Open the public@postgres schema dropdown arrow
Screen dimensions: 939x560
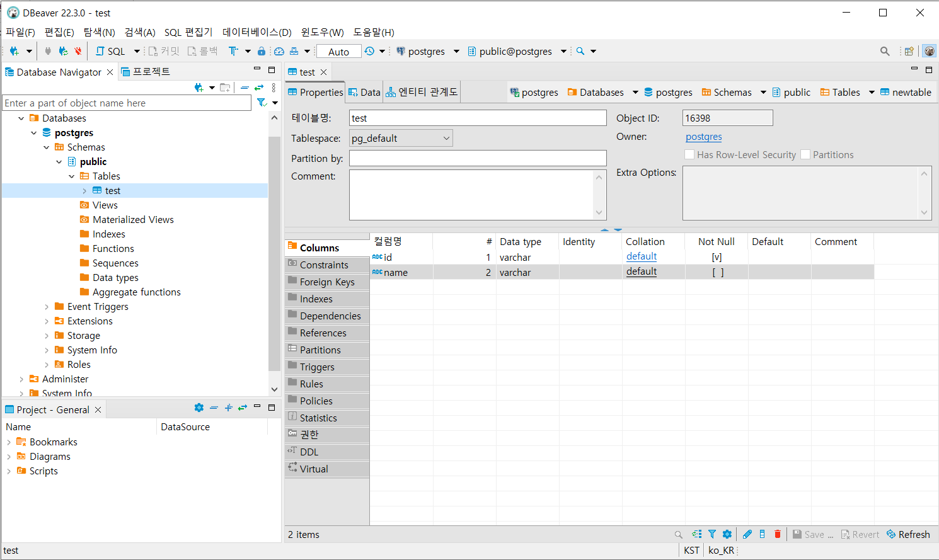[563, 51]
